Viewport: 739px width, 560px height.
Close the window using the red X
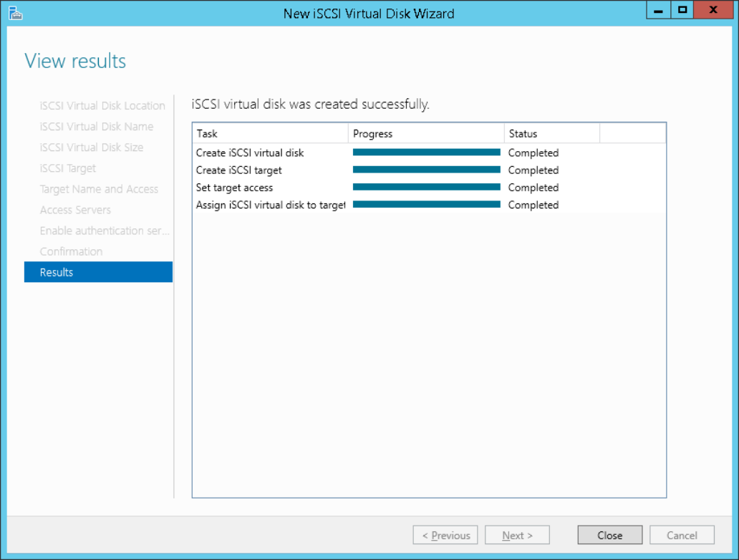click(714, 11)
